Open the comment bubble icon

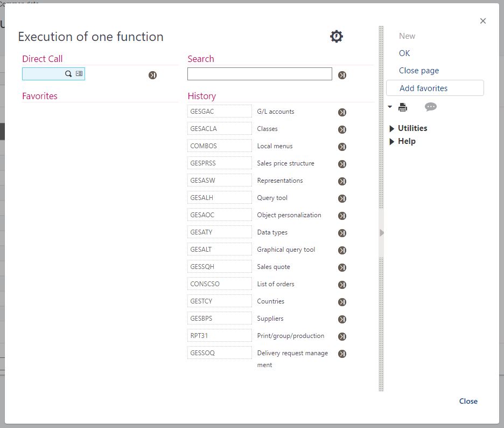click(x=430, y=107)
